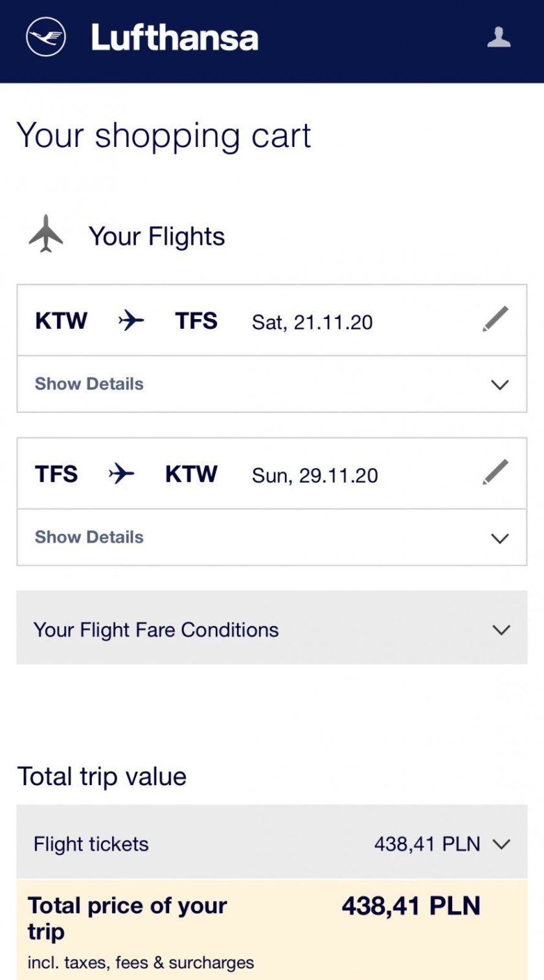Image resolution: width=544 pixels, height=980 pixels.
Task: Expand details chevron for outbound flight
Action: (x=500, y=384)
